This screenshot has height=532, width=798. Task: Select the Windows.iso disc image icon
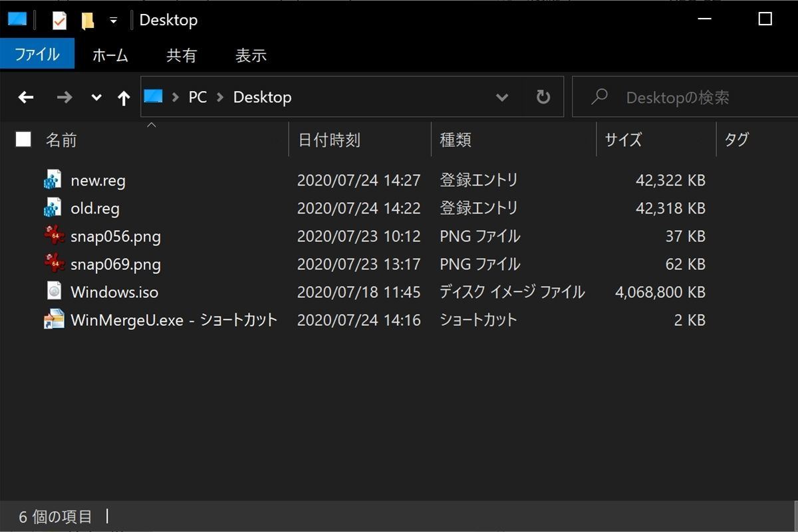(54, 291)
